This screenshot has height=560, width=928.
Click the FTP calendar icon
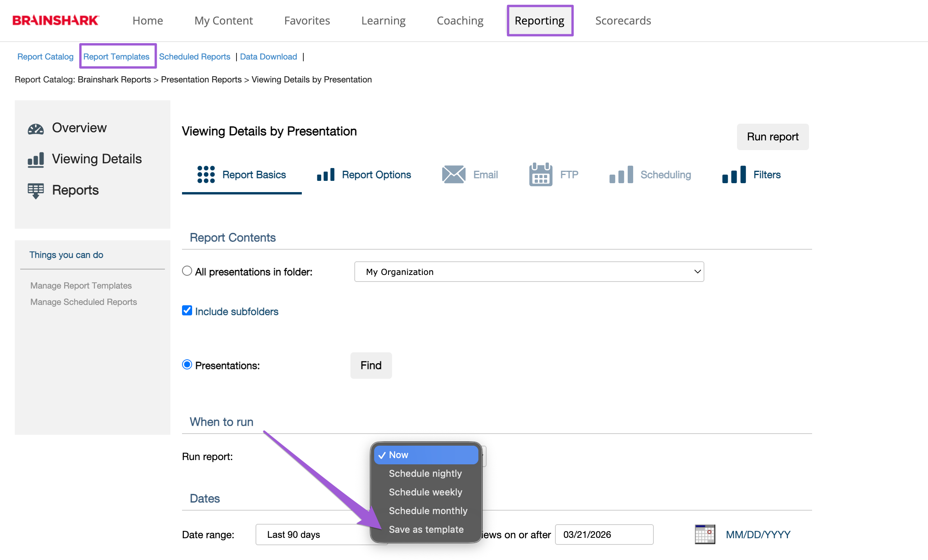(x=541, y=175)
